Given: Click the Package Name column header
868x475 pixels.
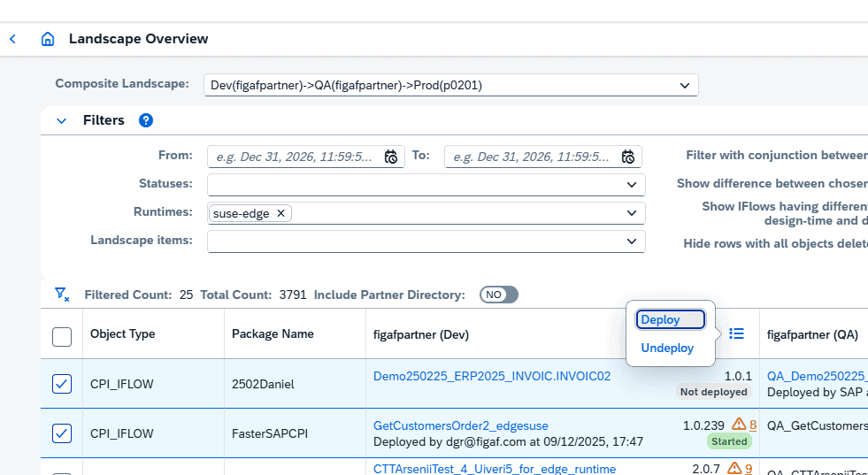Looking at the screenshot, I should tap(273, 333).
